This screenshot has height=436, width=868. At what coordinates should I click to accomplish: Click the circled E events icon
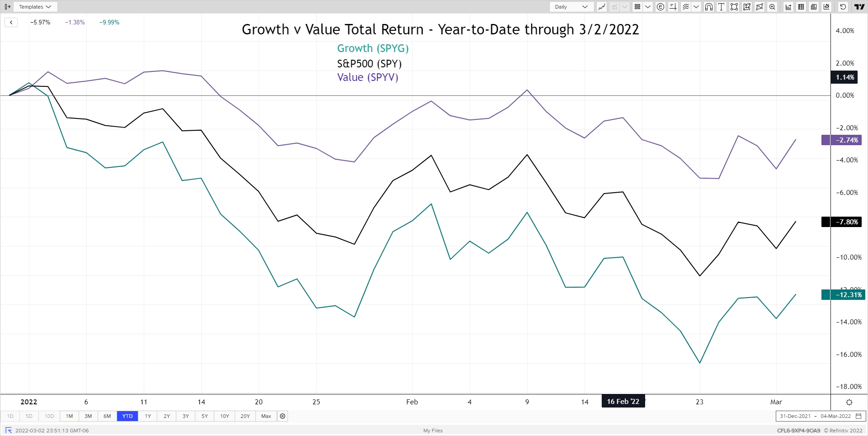tap(660, 7)
